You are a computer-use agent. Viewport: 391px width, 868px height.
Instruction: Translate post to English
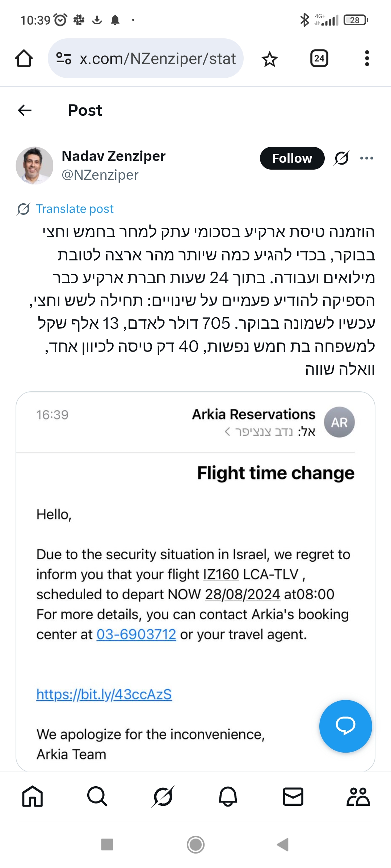(75, 209)
